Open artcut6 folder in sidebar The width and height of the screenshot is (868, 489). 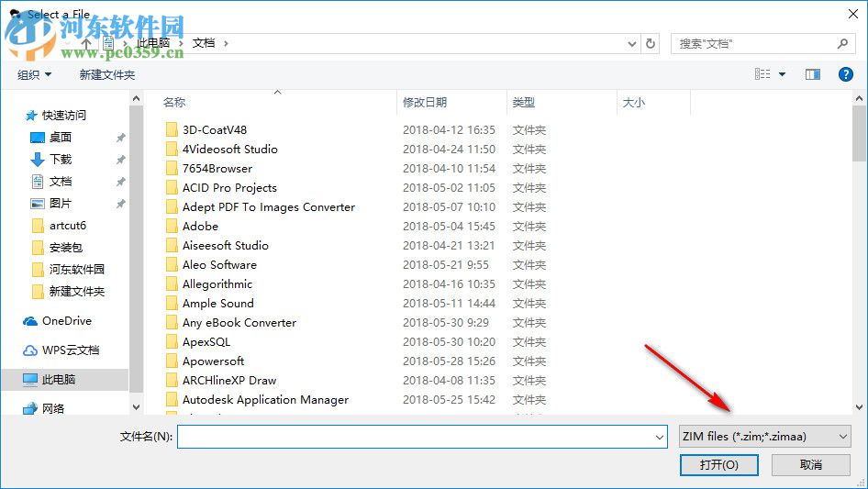[68, 226]
